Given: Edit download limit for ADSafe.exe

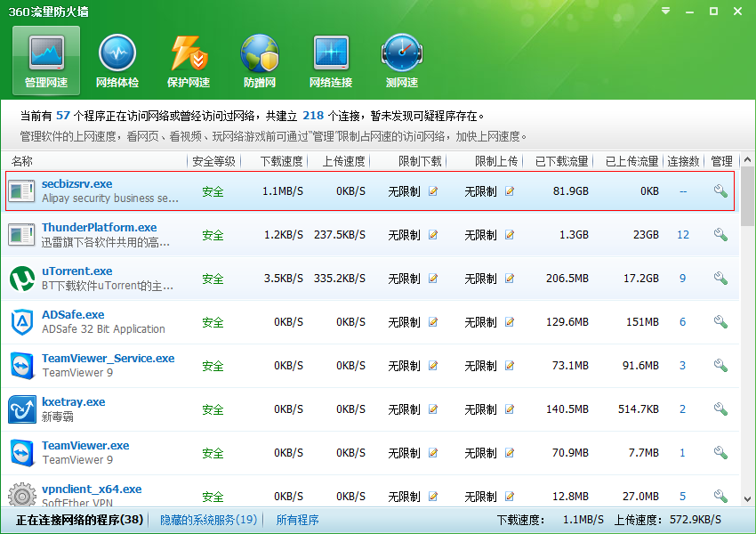Looking at the screenshot, I should pos(433,322).
